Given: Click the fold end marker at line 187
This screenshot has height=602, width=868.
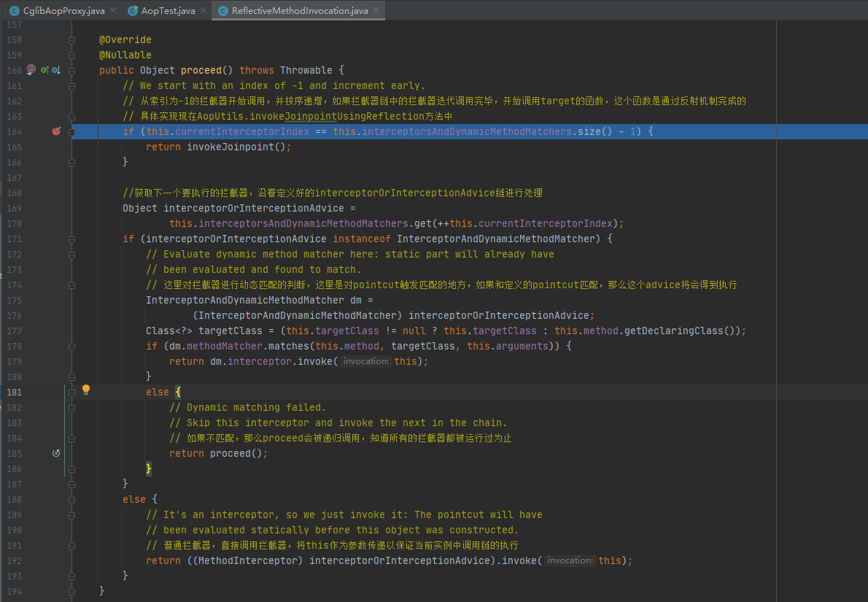Looking at the screenshot, I should [x=71, y=484].
